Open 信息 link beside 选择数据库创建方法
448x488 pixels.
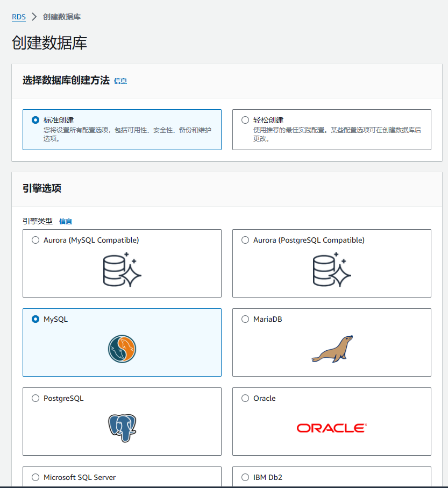[x=120, y=81]
